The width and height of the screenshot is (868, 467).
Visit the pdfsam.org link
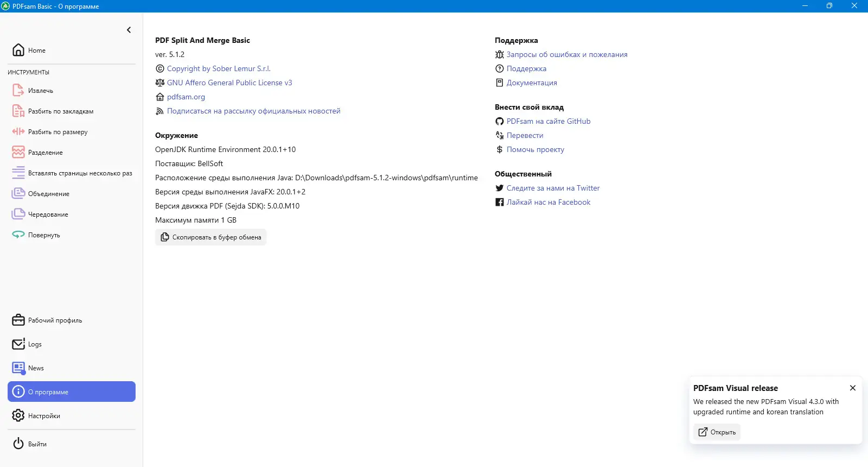tap(186, 97)
